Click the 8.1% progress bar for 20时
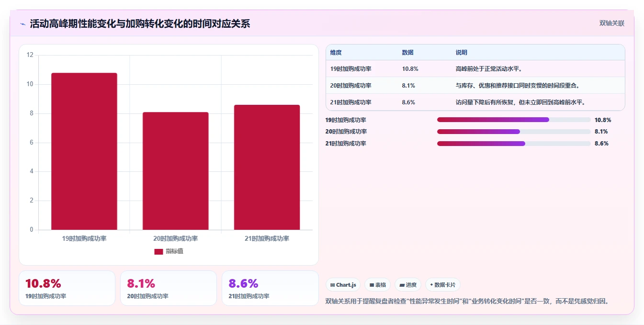The height and width of the screenshot is (325, 644). point(514,132)
